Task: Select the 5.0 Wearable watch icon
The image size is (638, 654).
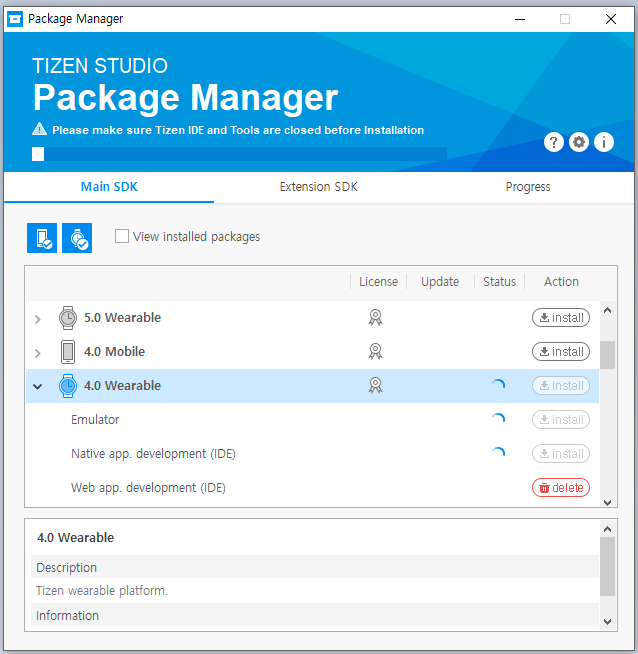Action: (x=68, y=318)
